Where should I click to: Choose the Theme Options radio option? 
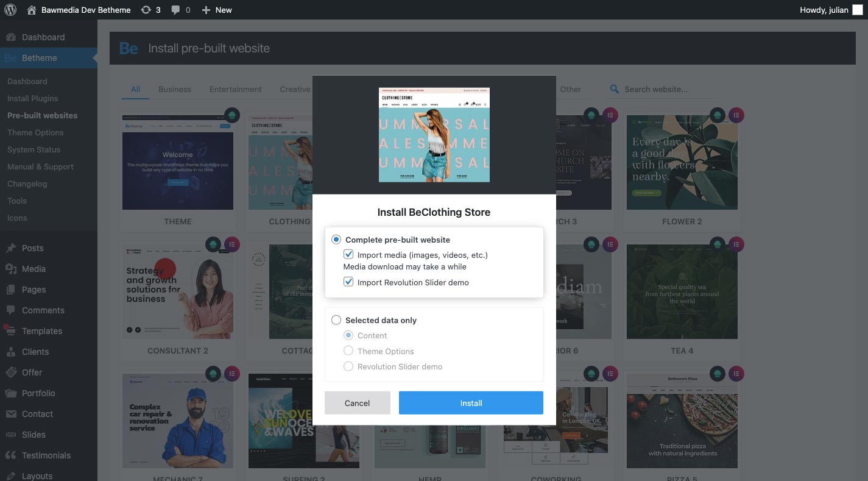348,351
